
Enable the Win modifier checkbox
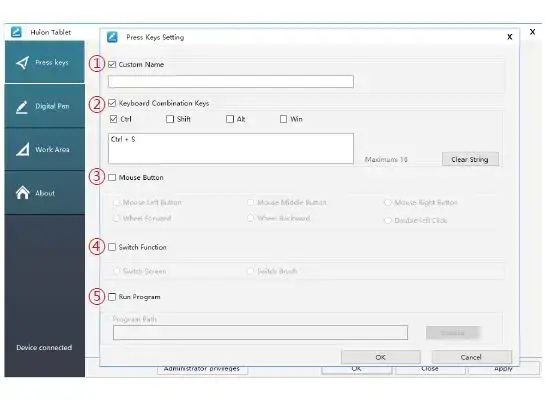[283, 119]
